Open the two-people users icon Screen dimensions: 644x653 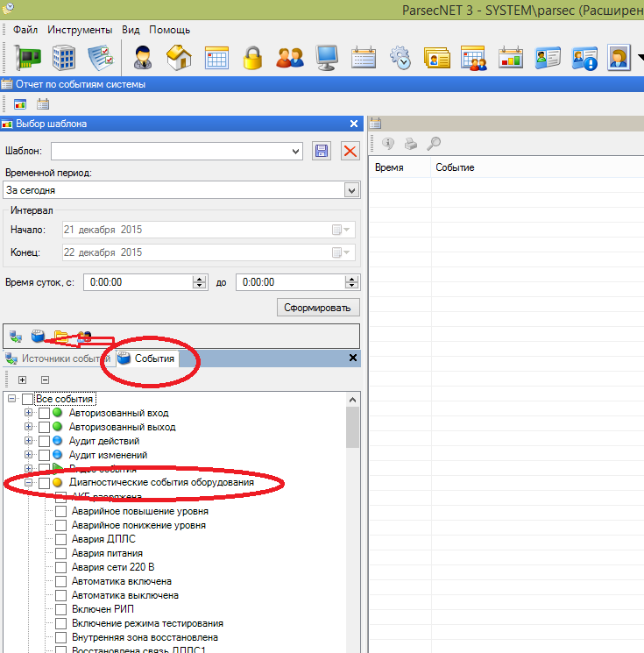pyautogui.click(x=290, y=58)
